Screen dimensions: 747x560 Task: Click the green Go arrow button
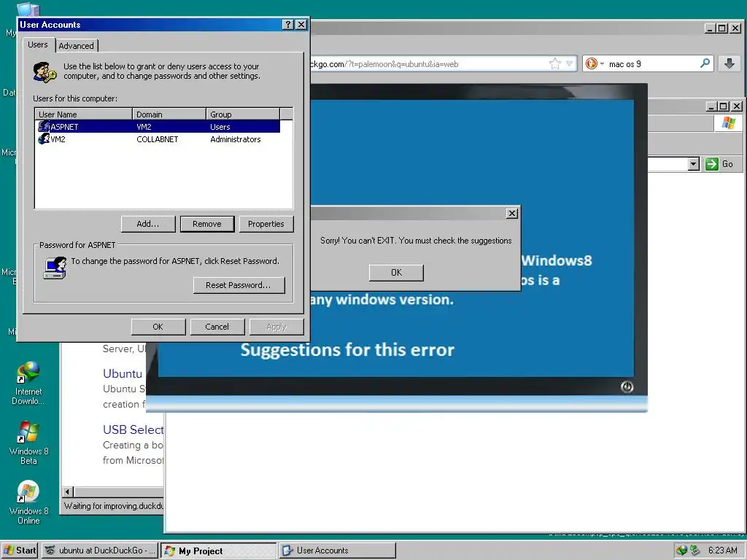click(x=712, y=164)
